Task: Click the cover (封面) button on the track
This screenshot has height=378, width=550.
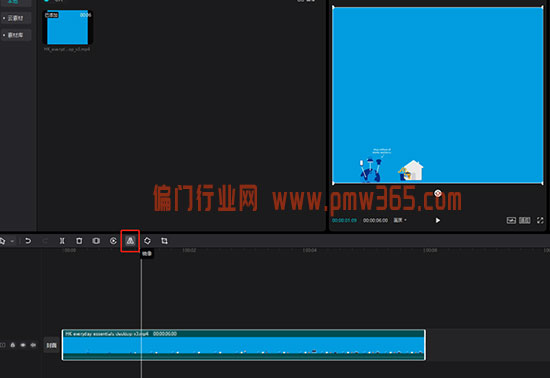Action: click(52, 345)
